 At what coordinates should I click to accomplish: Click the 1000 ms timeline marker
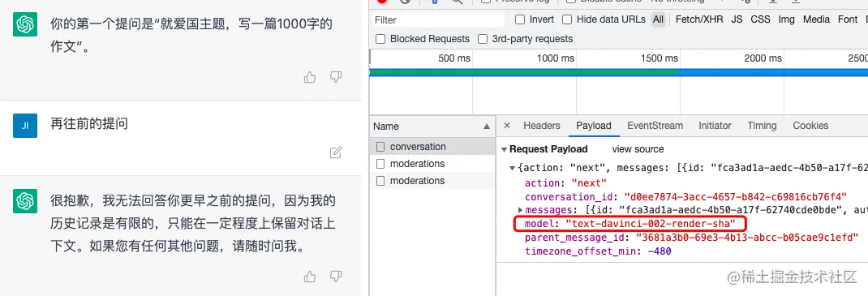555,58
